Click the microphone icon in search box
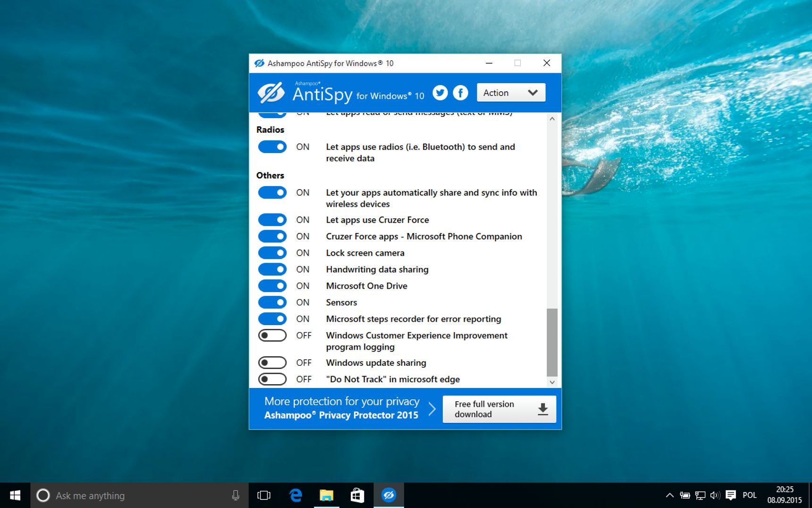This screenshot has width=812, height=508. 236,495
